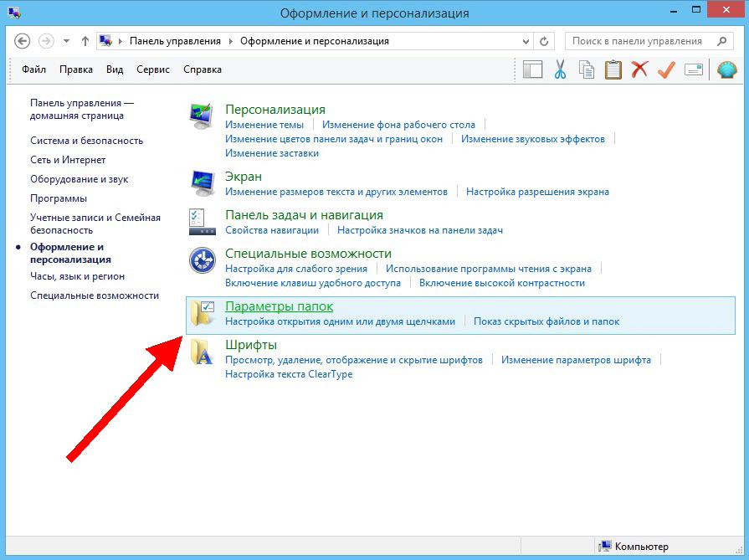Click the navigation pane layout icon
749x560 pixels.
(533, 70)
